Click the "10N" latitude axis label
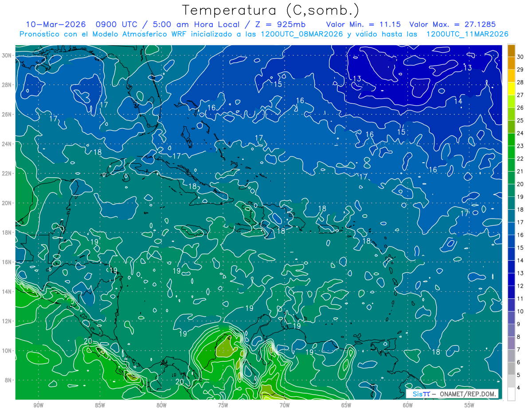532x411 pixels. click(8, 351)
